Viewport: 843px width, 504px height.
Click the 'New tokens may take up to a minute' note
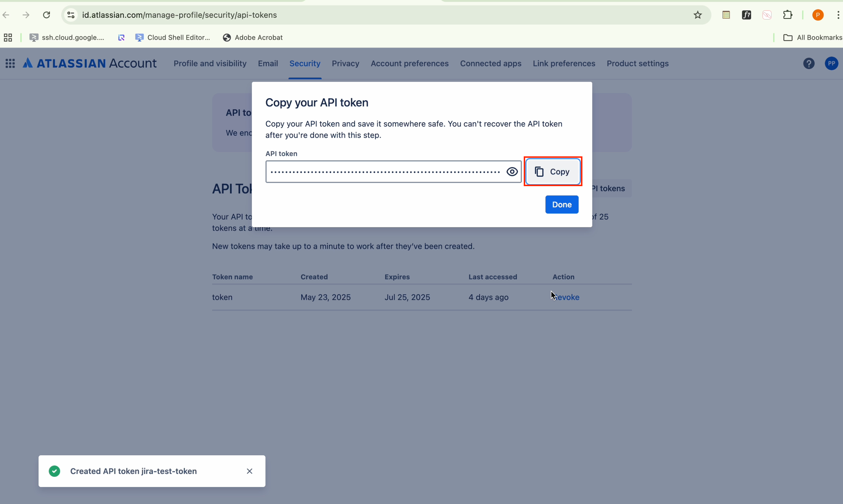click(343, 246)
